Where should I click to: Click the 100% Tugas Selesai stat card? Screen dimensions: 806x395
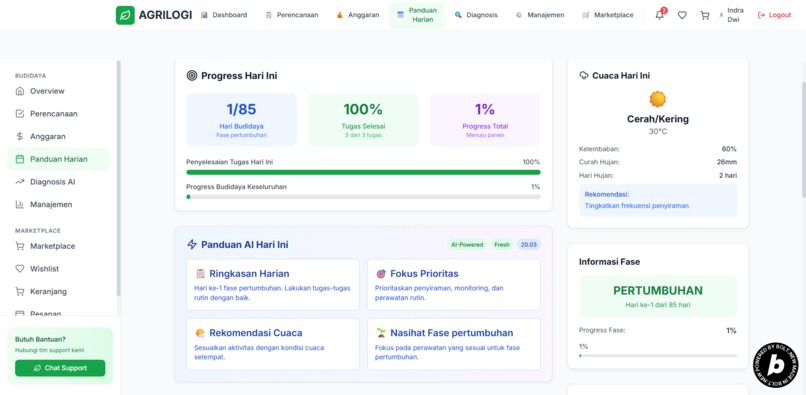(363, 119)
